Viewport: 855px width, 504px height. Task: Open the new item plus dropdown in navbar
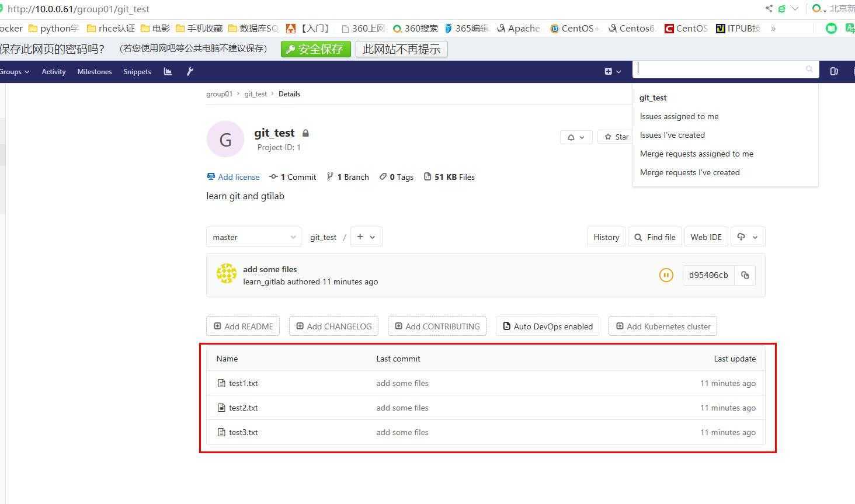click(613, 71)
